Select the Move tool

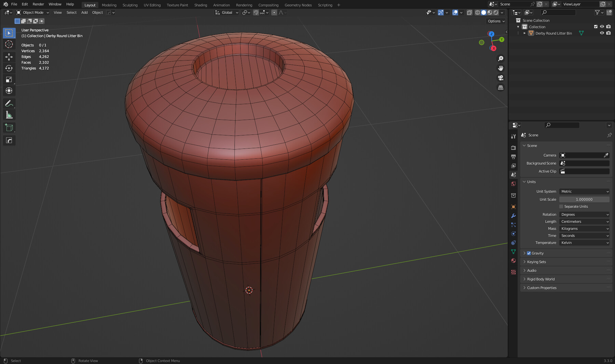pyautogui.click(x=9, y=57)
